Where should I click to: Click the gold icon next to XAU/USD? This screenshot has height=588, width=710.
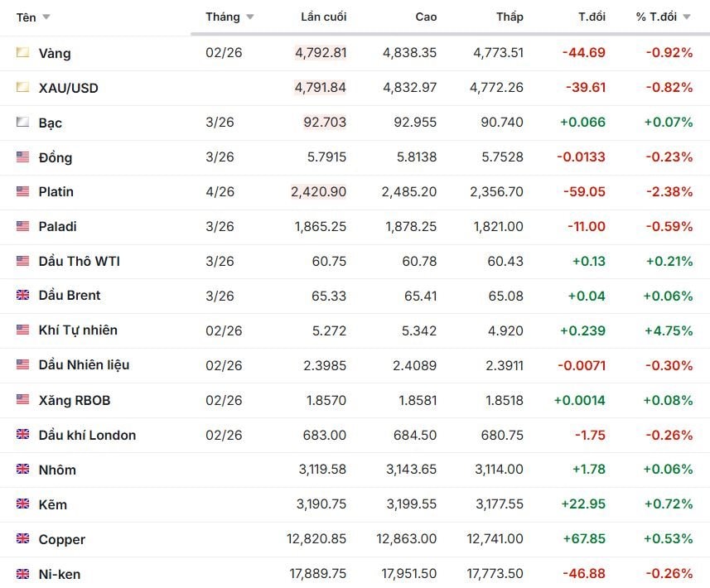(x=22, y=88)
